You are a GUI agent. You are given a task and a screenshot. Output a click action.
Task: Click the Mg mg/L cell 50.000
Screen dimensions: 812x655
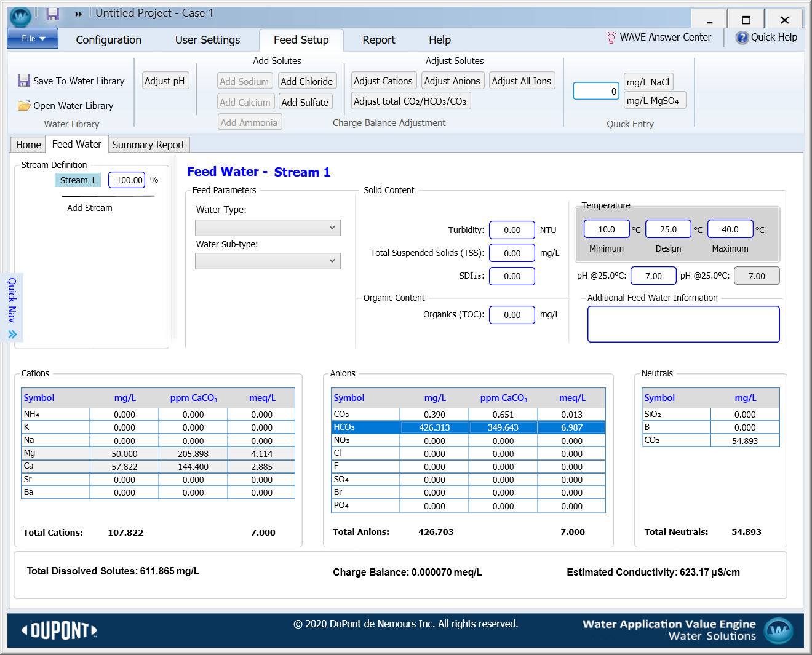tap(124, 454)
